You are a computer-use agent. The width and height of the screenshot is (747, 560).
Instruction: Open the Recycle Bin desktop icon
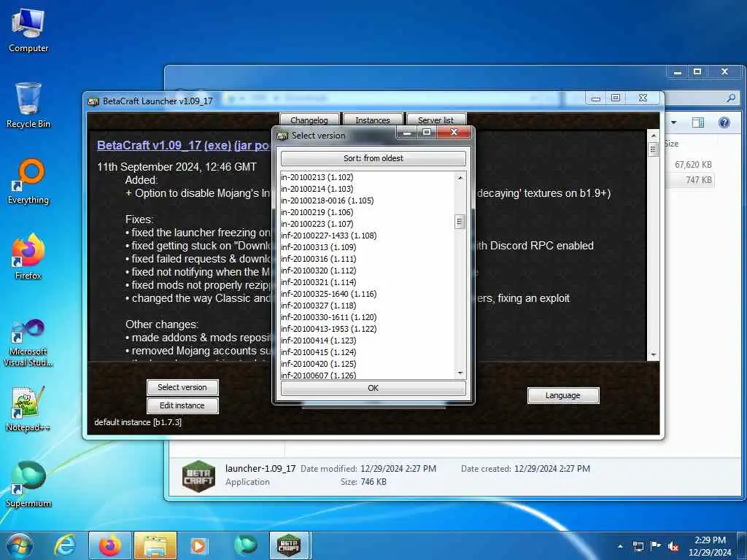pyautogui.click(x=28, y=105)
